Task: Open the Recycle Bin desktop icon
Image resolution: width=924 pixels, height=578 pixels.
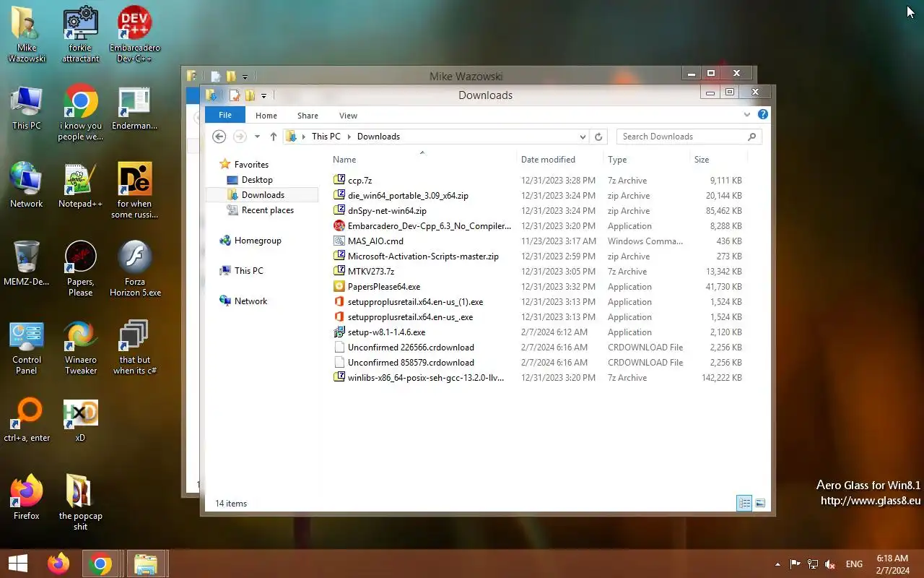Action: click(27, 264)
